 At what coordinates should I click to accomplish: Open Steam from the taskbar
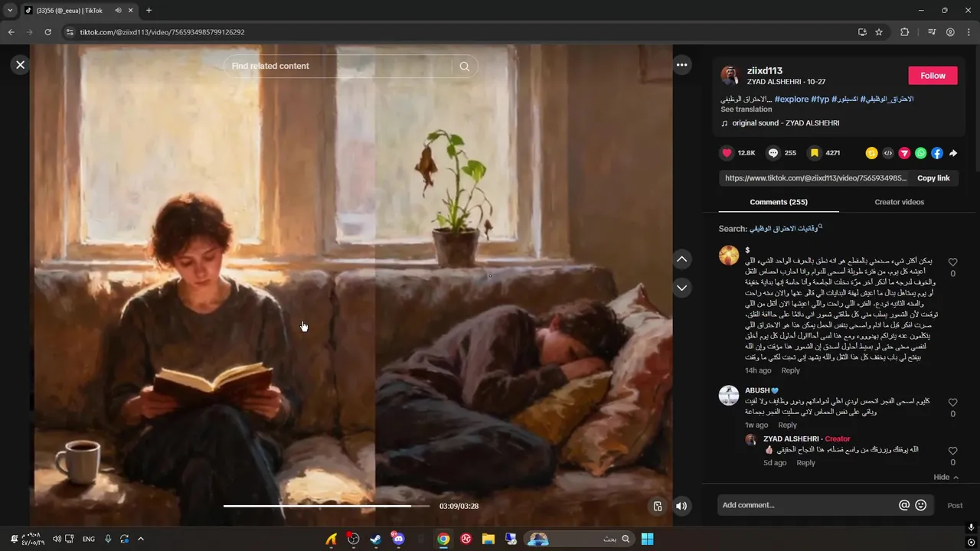coord(375,539)
